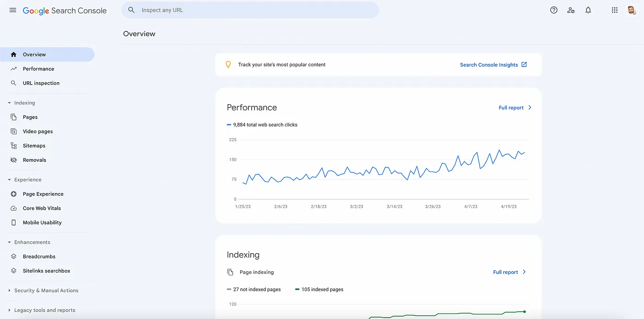The height and width of the screenshot is (319, 644).
Task: Open the Google apps grid
Action: [x=615, y=10]
